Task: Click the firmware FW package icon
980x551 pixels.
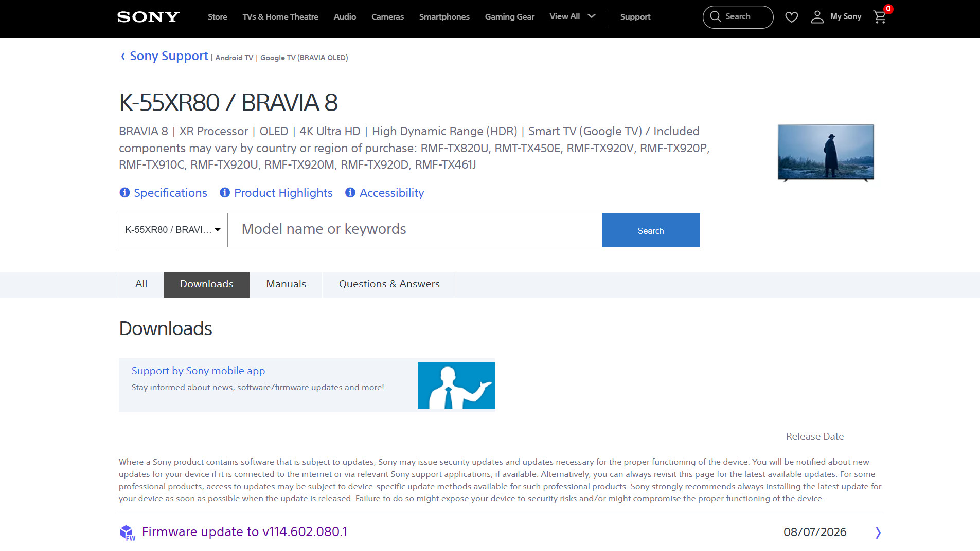Action: tap(127, 533)
